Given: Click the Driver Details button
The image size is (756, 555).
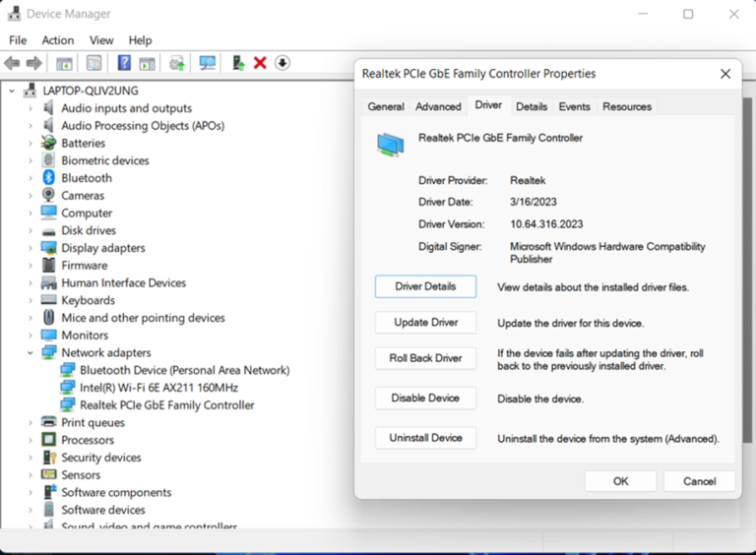Looking at the screenshot, I should click(425, 286).
